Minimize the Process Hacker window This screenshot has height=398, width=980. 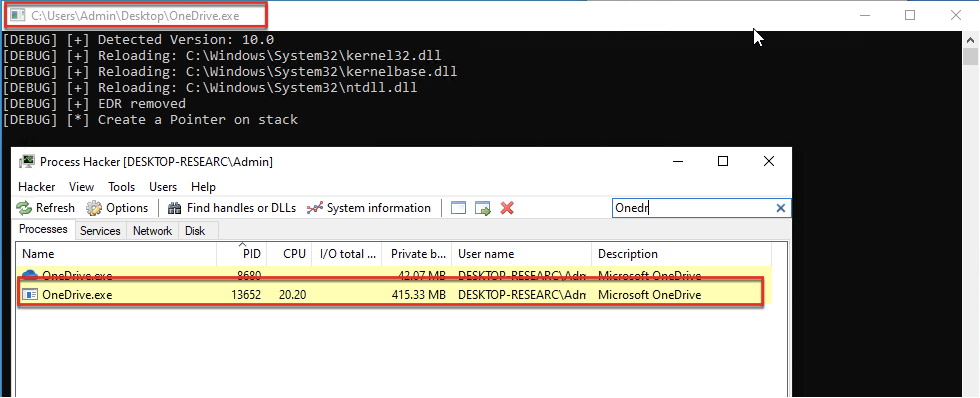pyautogui.click(x=678, y=161)
